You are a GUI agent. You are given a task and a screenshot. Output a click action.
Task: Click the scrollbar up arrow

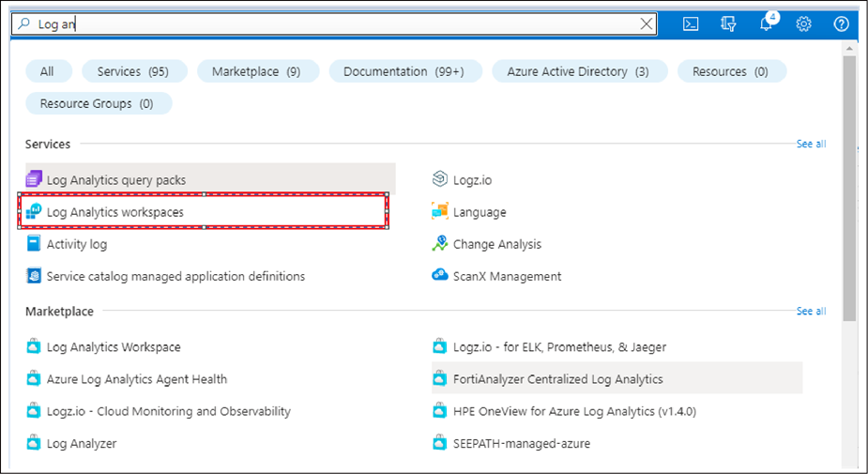(x=850, y=48)
